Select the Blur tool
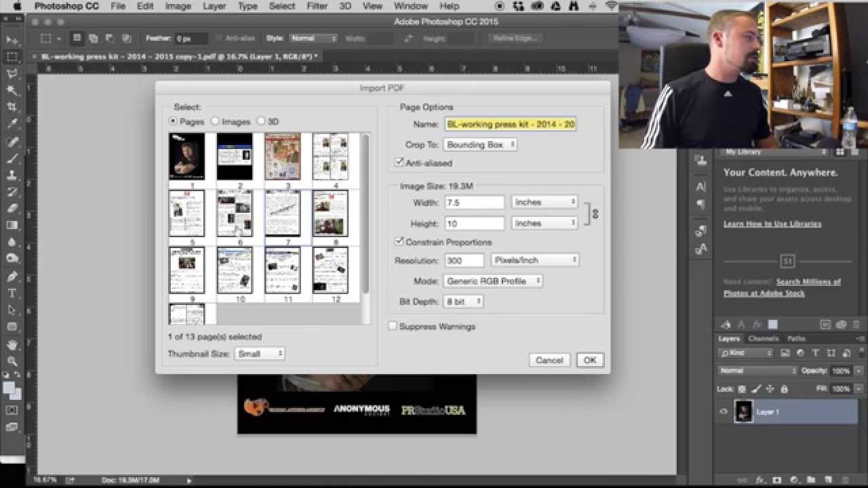868x488 pixels. [12, 242]
